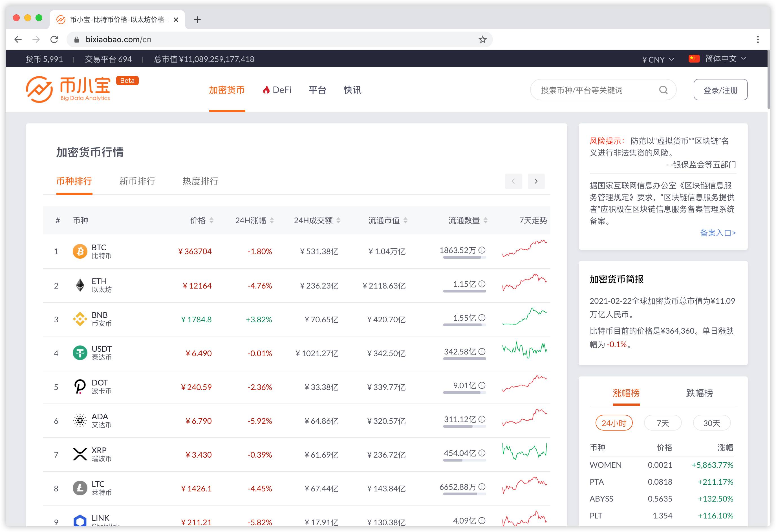Click the BTC bitcoin coin icon
Image resolution: width=776 pixels, height=532 pixels.
click(80, 251)
